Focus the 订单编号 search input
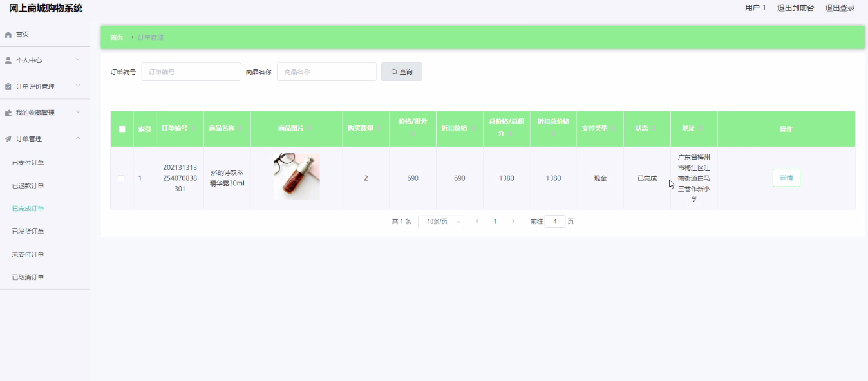Screen dimensions: 868x381 [x=191, y=72]
